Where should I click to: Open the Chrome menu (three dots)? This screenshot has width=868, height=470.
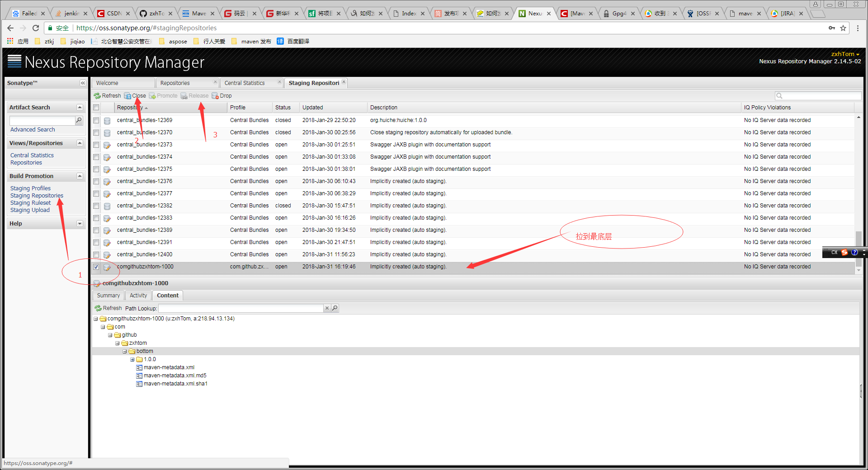858,28
